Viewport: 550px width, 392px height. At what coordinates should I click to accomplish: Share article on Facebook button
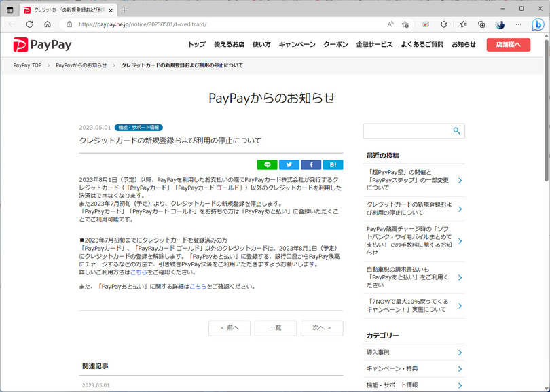point(311,164)
